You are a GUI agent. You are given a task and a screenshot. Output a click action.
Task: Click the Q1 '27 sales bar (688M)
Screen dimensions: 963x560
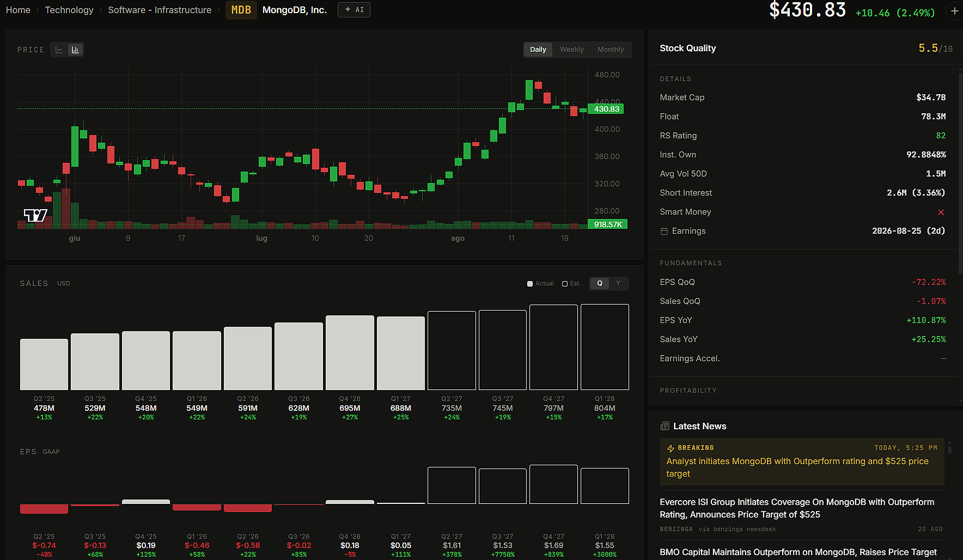[401, 353]
